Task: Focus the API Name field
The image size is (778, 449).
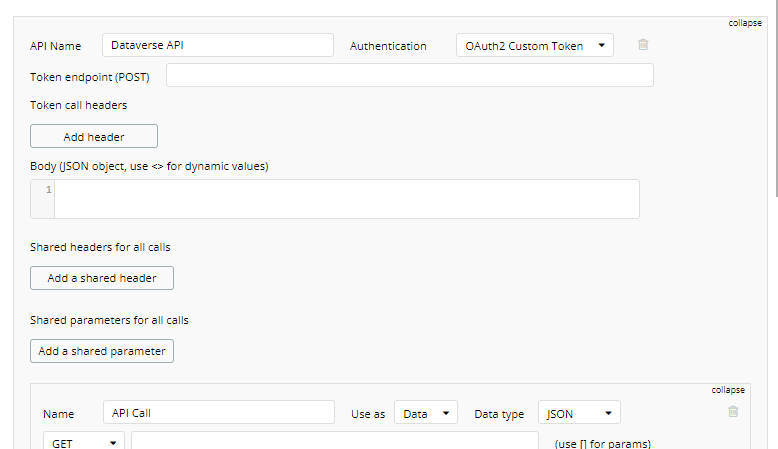Action: 217,46
